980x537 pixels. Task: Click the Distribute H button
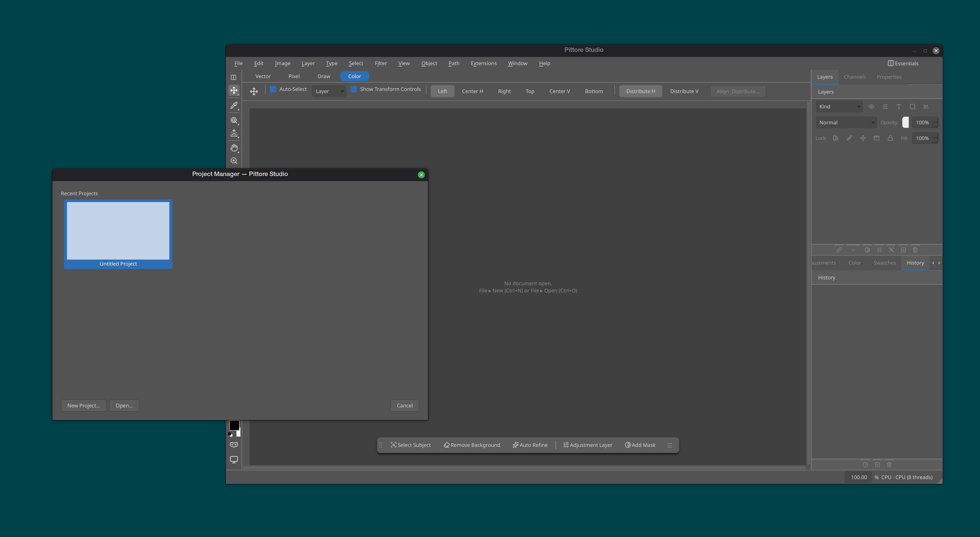[x=641, y=91]
